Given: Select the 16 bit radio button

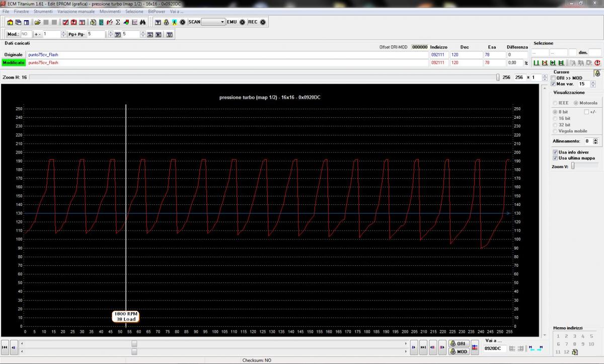Looking at the screenshot, I should [x=555, y=118].
